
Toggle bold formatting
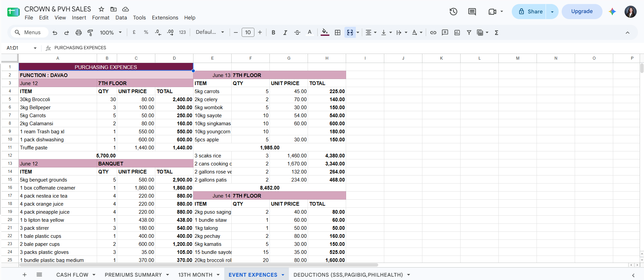point(273,32)
